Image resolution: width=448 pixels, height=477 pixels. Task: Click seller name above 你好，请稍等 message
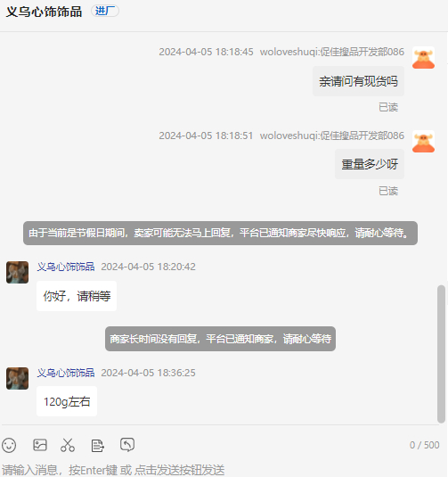[66, 267]
